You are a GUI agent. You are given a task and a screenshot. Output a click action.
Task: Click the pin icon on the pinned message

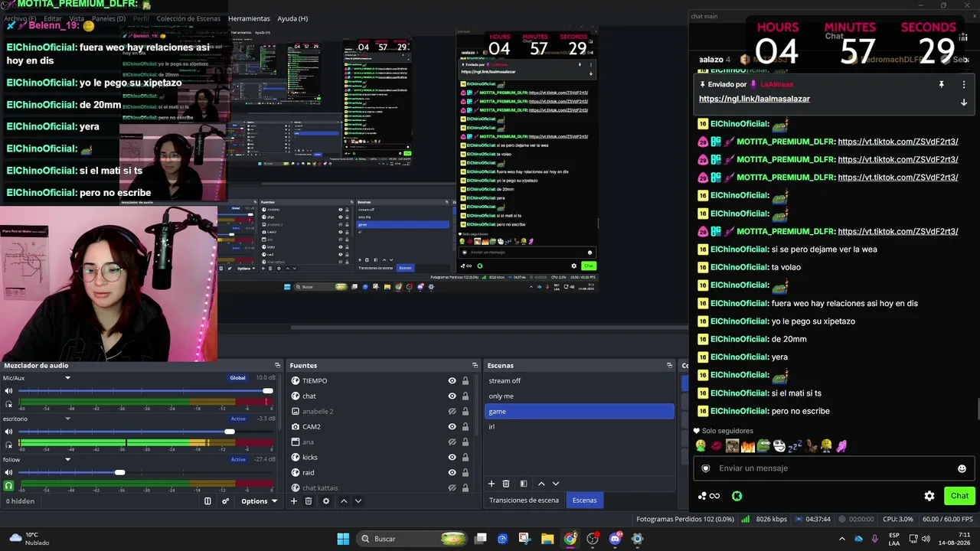pyautogui.click(x=942, y=84)
